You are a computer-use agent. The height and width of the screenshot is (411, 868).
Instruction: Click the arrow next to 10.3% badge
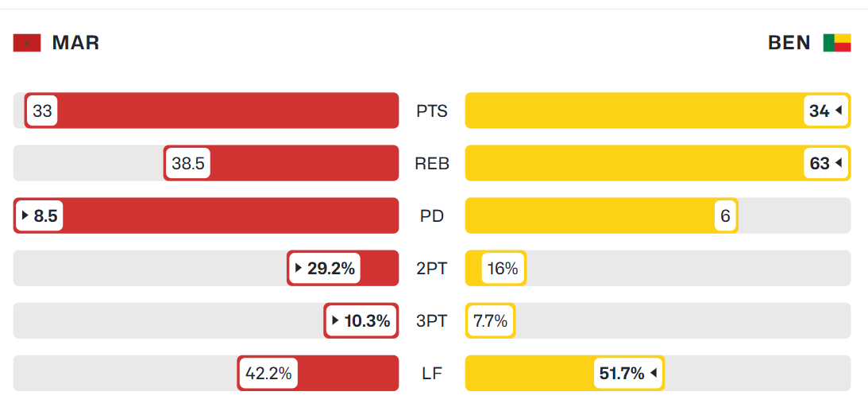pos(335,320)
